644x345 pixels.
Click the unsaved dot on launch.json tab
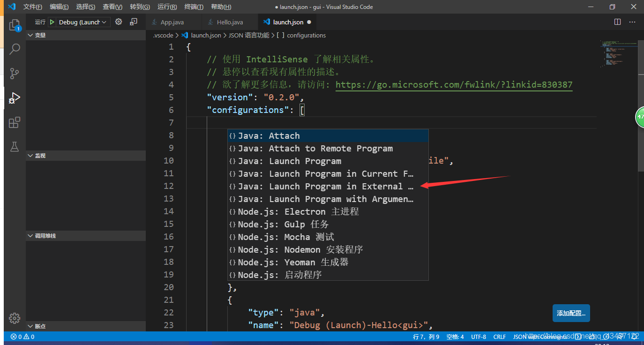coord(309,22)
